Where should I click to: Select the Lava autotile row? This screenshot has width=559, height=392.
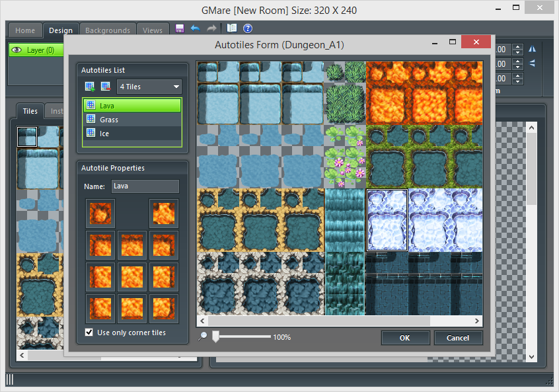[132, 106]
